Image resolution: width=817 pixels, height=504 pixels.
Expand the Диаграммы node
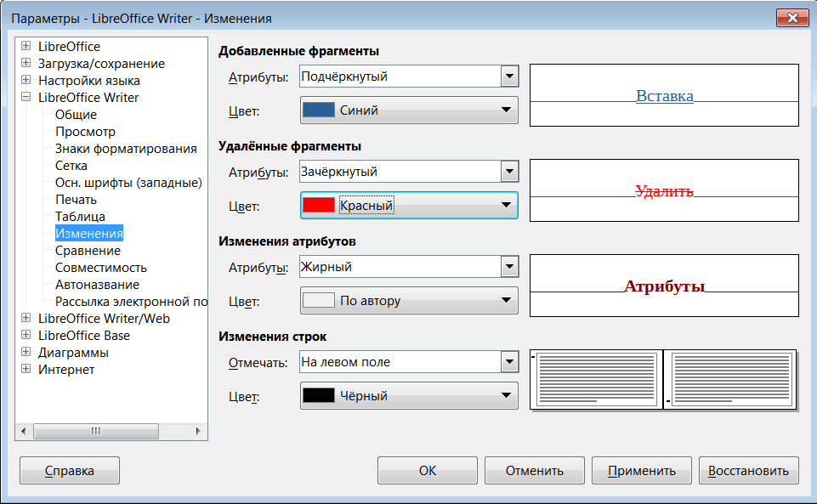[26, 352]
